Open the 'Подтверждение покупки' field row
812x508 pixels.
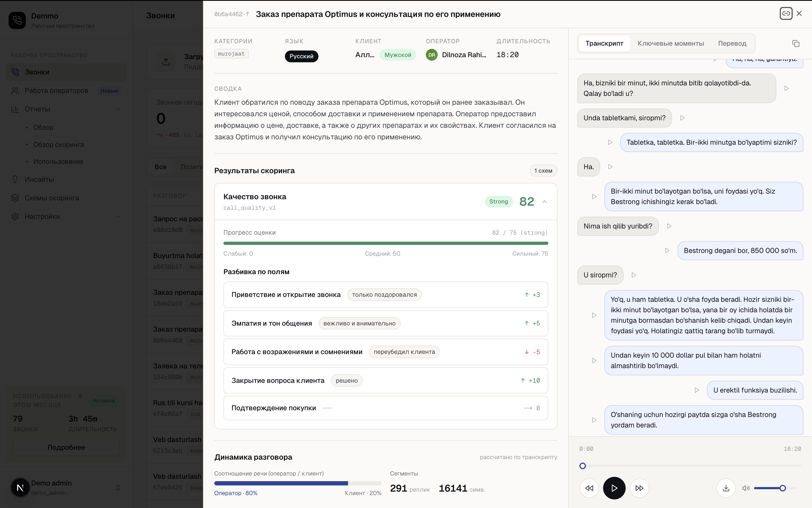[x=386, y=408]
